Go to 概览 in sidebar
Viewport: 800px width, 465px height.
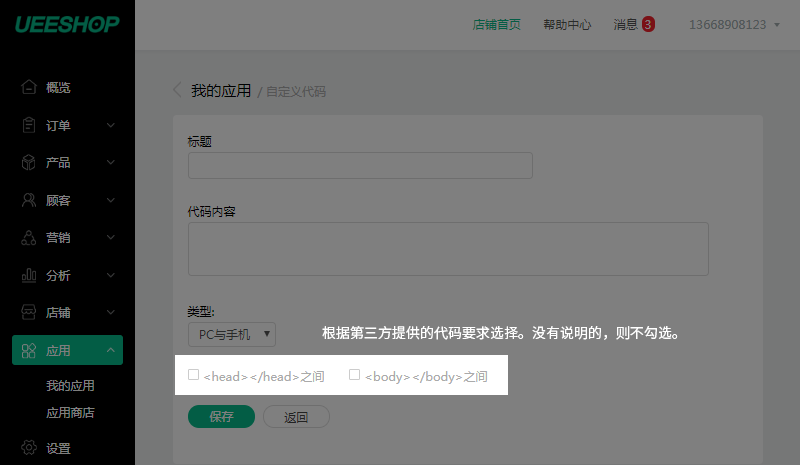pyautogui.click(x=58, y=87)
